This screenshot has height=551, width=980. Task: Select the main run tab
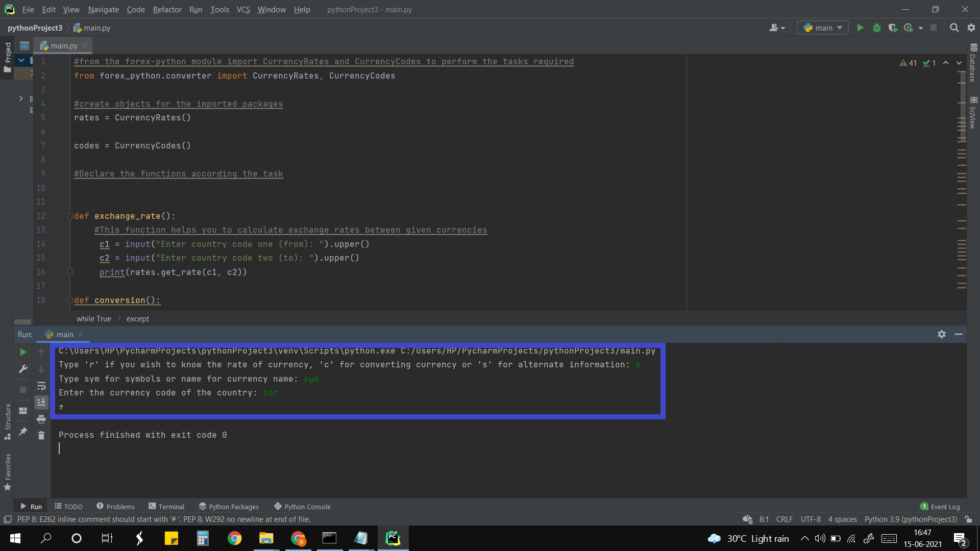pos(64,335)
